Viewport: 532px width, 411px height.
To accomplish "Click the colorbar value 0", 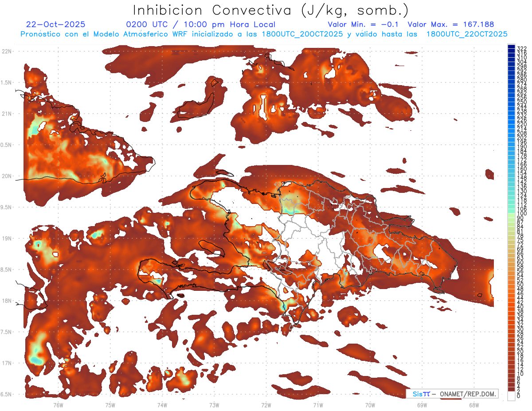I will (519, 396).
